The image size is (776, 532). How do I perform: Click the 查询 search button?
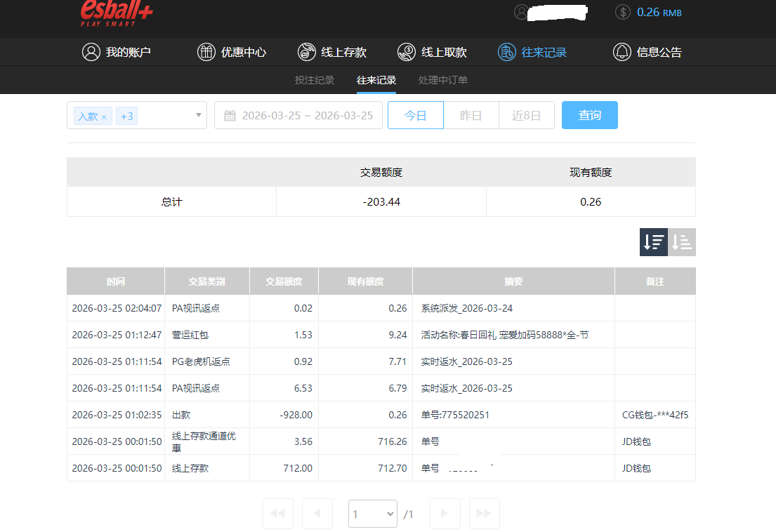click(x=590, y=115)
